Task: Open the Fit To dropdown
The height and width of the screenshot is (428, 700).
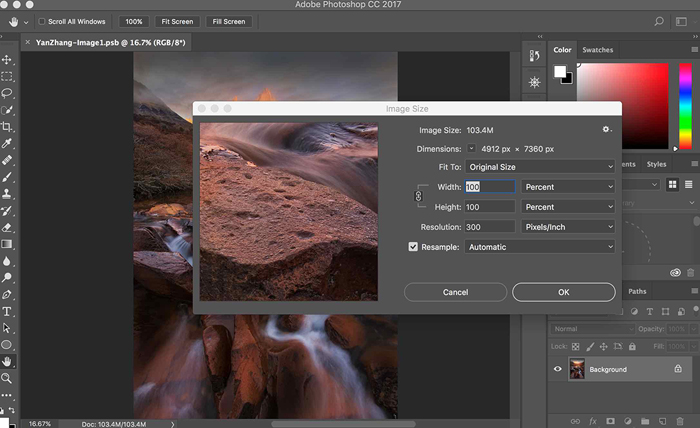Action: coord(540,166)
